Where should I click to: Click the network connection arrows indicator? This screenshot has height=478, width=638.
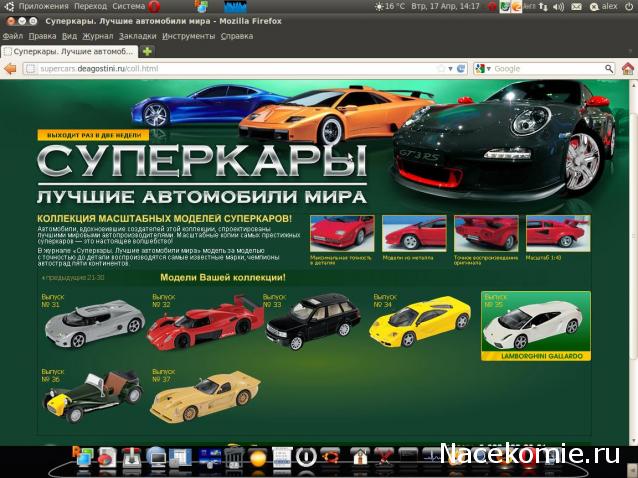pyautogui.click(x=543, y=7)
